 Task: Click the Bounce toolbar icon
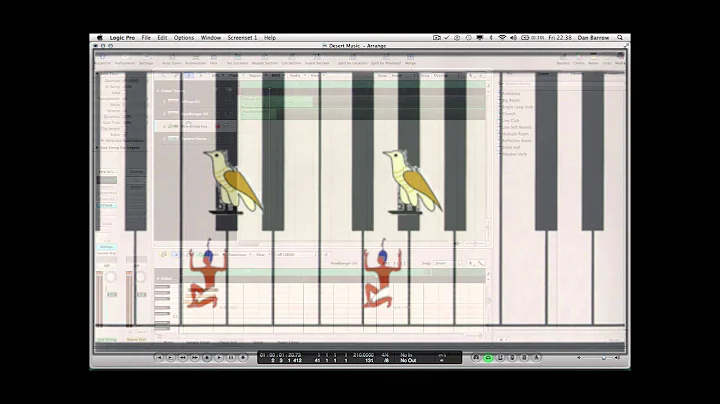(563, 58)
